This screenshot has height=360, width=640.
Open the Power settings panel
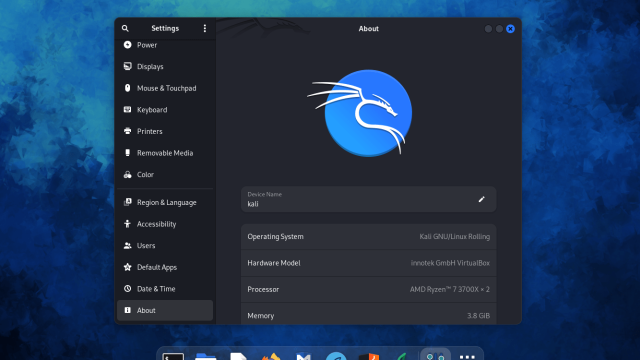tap(165, 45)
